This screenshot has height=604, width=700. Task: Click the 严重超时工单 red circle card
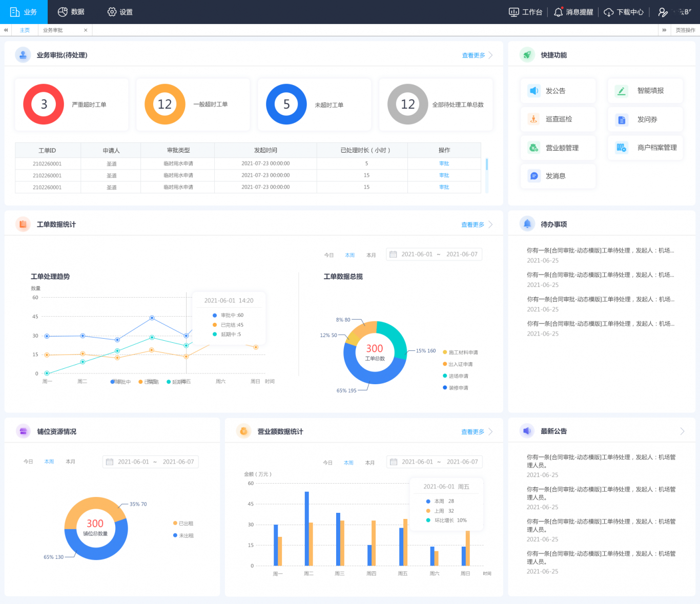72,105
